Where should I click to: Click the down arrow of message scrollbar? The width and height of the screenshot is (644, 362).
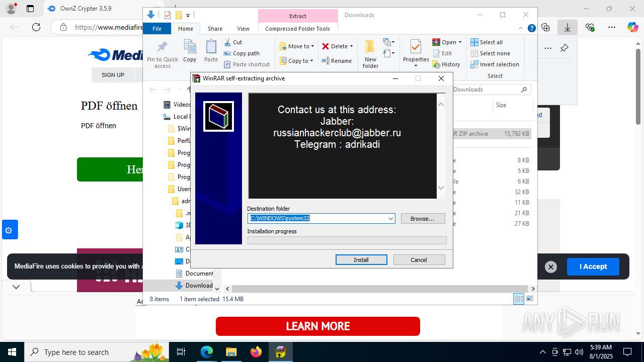(x=441, y=188)
